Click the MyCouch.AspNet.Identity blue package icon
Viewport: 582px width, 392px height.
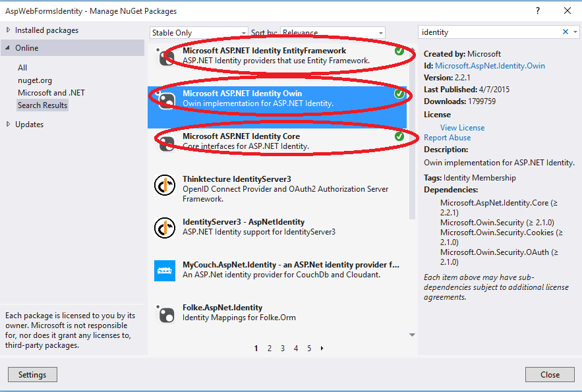[165, 271]
